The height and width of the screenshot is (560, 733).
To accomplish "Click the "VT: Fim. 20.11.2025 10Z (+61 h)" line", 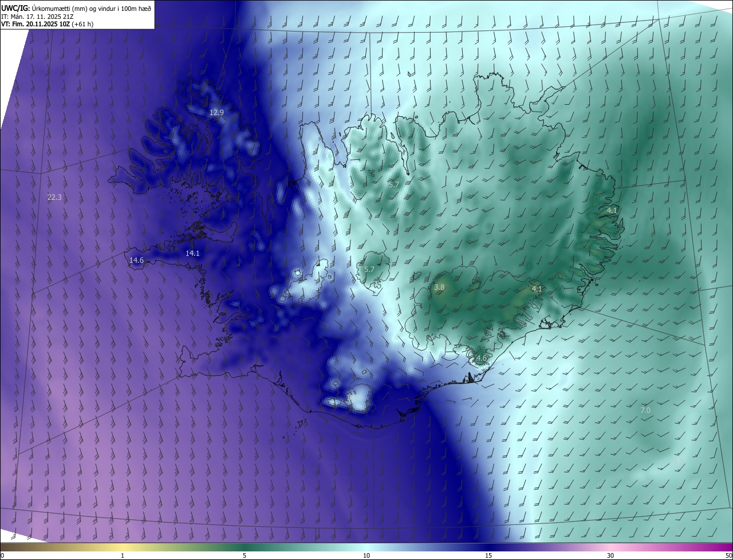I will click(x=48, y=24).
